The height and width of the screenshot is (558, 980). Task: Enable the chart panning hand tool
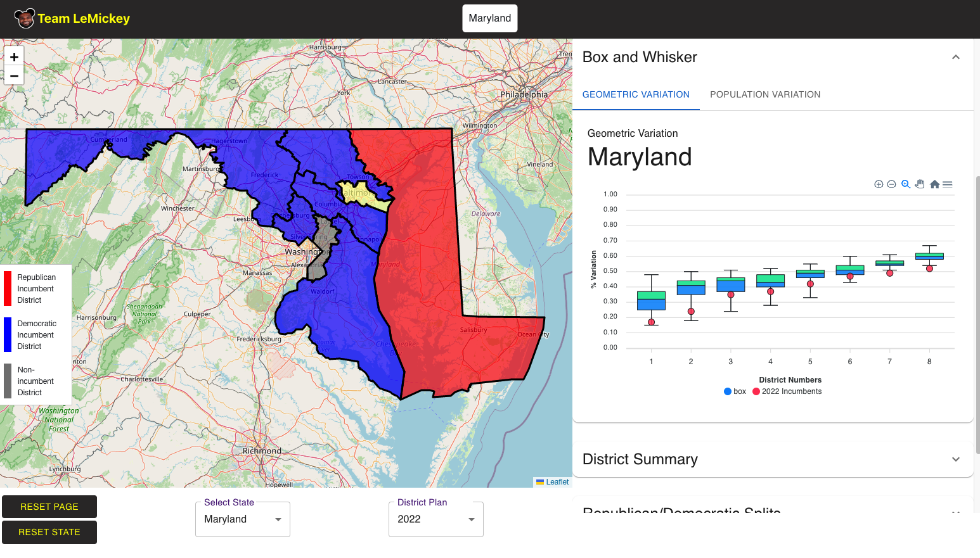click(x=920, y=184)
